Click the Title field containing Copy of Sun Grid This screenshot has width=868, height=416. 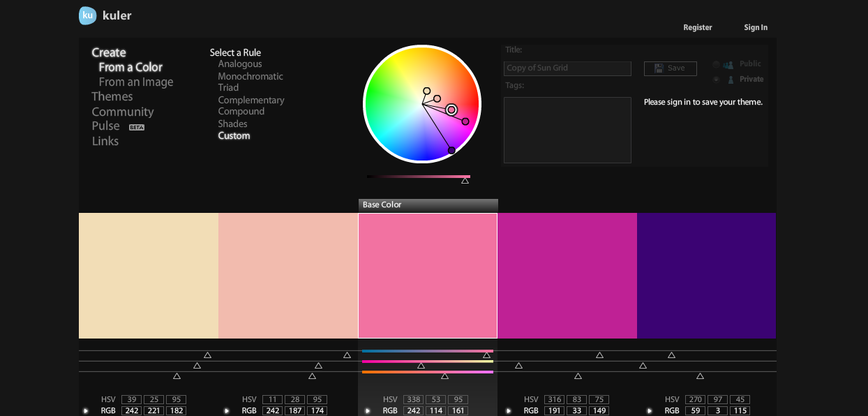point(567,68)
